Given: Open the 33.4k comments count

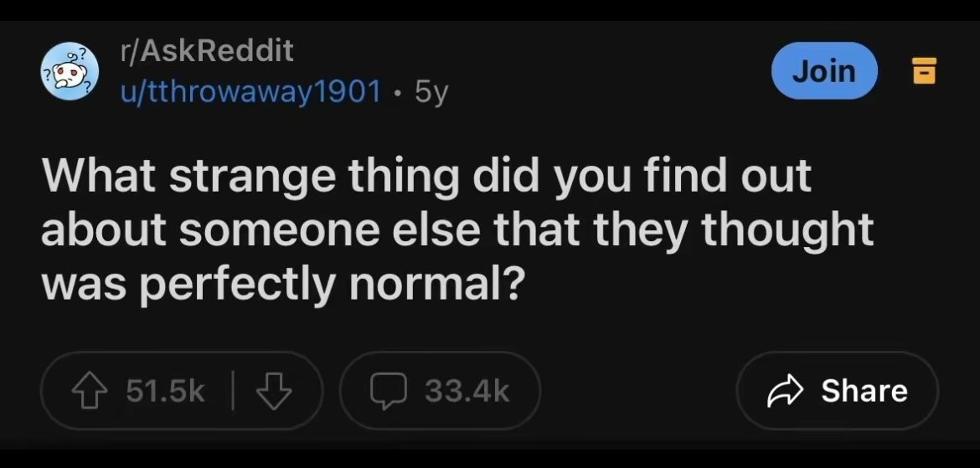Looking at the screenshot, I should 467,391.
